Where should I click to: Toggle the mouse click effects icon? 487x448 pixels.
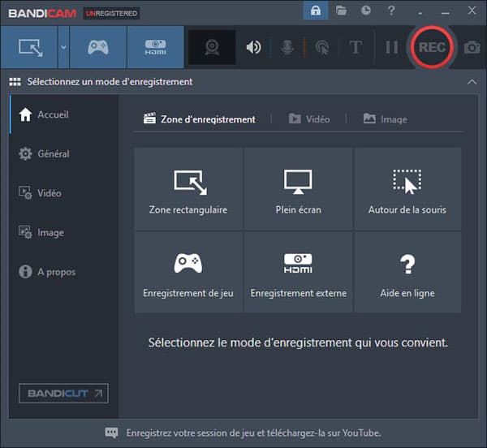[322, 47]
